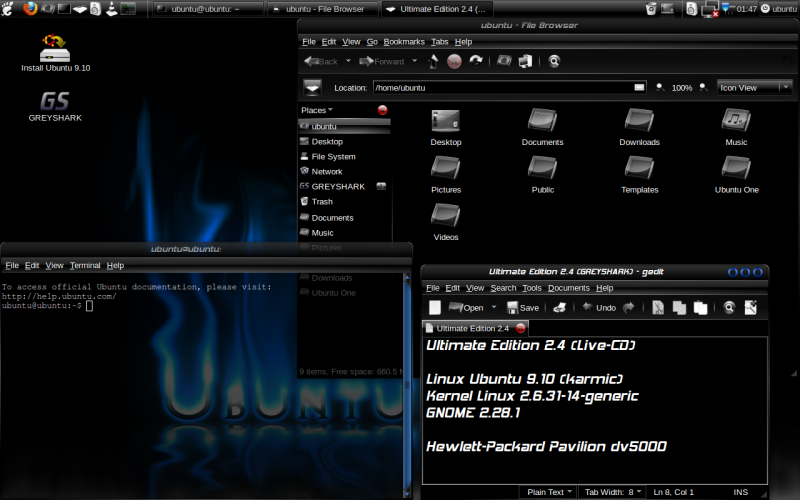This screenshot has width=800, height=500.
Task: Click the terminal window vertical scrollbar
Action: [x=407, y=385]
